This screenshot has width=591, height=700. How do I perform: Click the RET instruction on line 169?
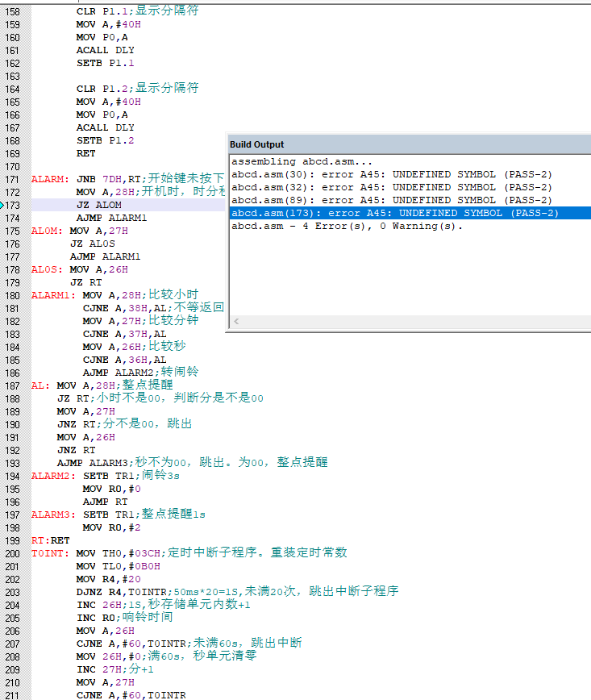click(x=85, y=153)
